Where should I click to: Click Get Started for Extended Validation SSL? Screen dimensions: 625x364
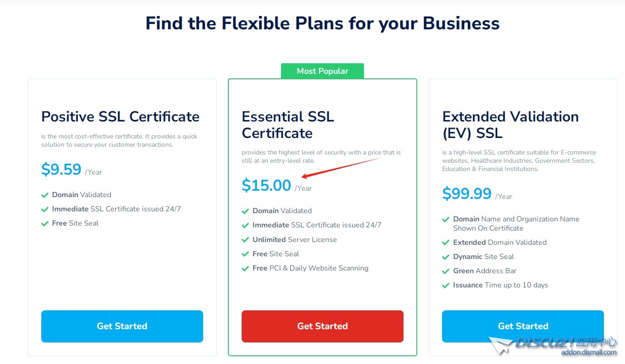click(523, 326)
